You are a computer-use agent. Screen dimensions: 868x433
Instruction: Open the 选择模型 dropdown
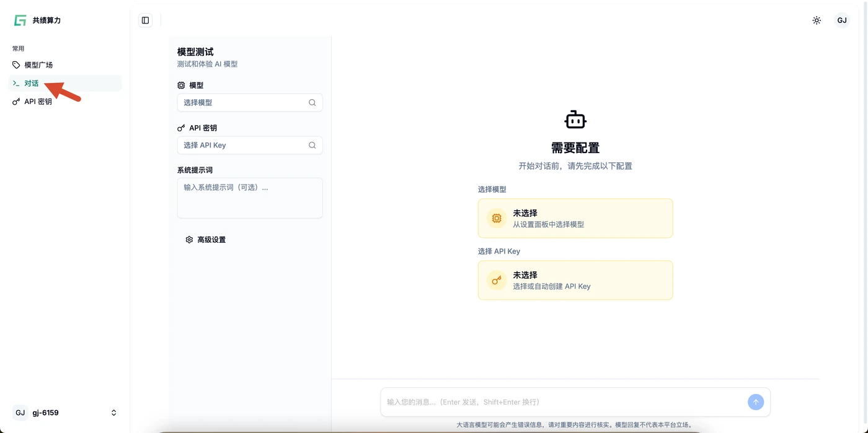click(x=250, y=103)
